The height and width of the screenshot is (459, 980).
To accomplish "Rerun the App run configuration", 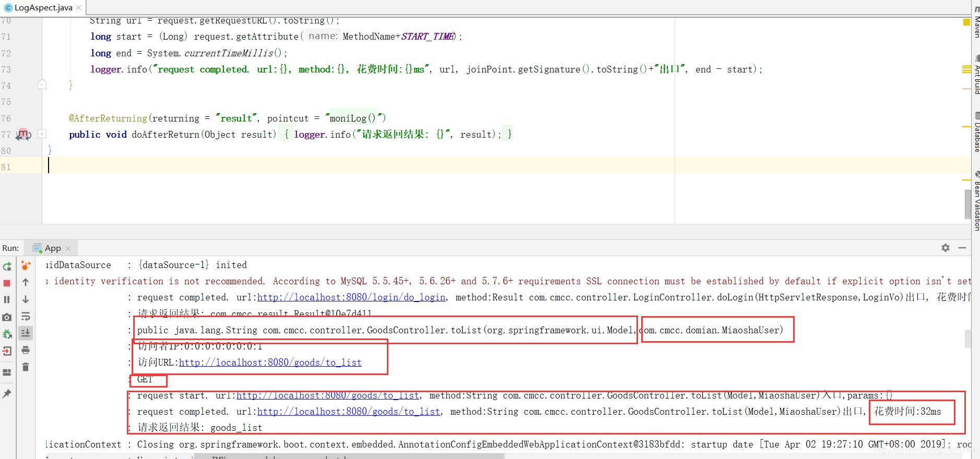I will pos(7,266).
